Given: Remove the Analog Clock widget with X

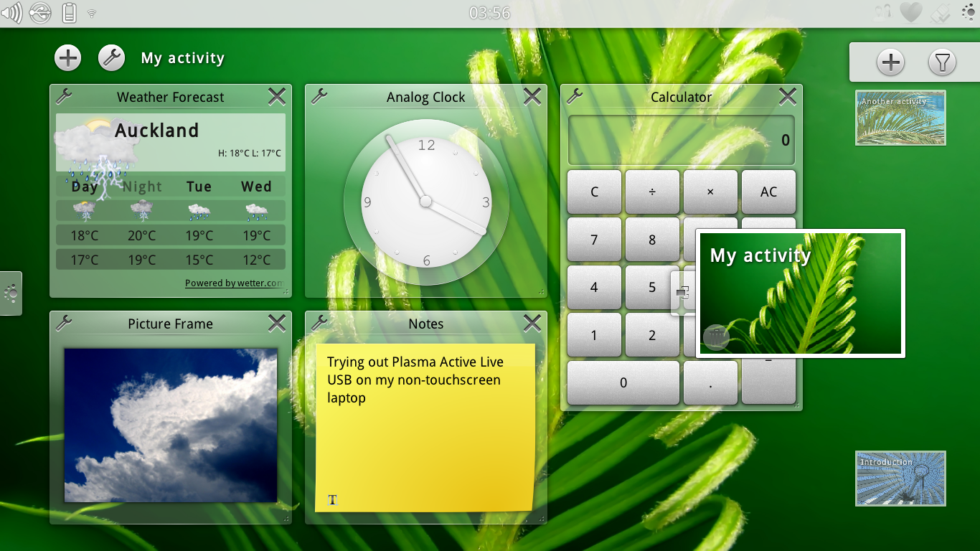Looking at the screenshot, I should tap(532, 96).
